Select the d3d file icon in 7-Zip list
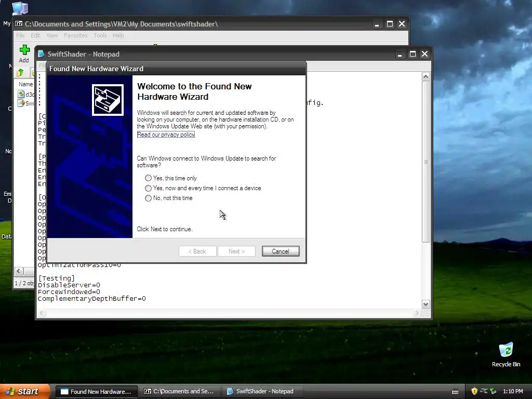The image size is (532, 399). (x=21, y=95)
